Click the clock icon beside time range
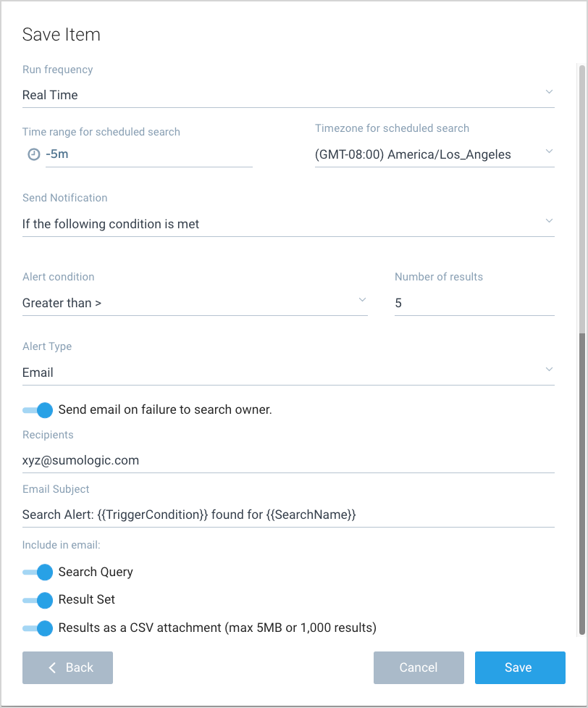 [x=33, y=154]
